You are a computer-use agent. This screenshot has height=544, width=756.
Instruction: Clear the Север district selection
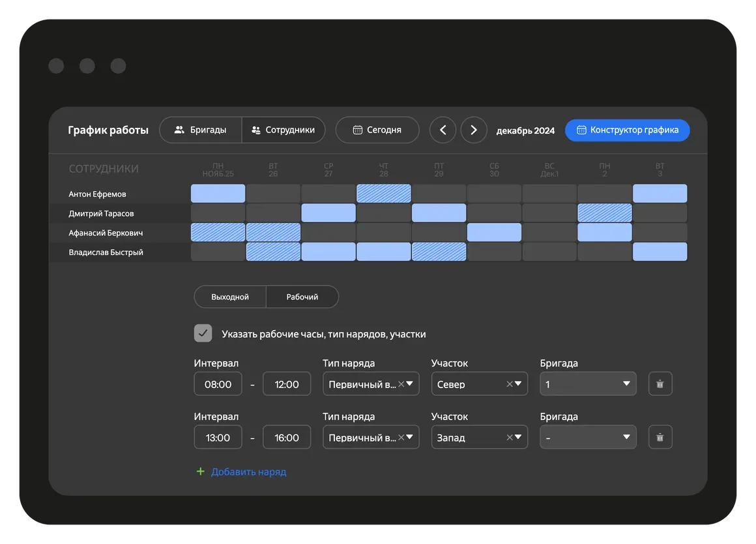510,384
